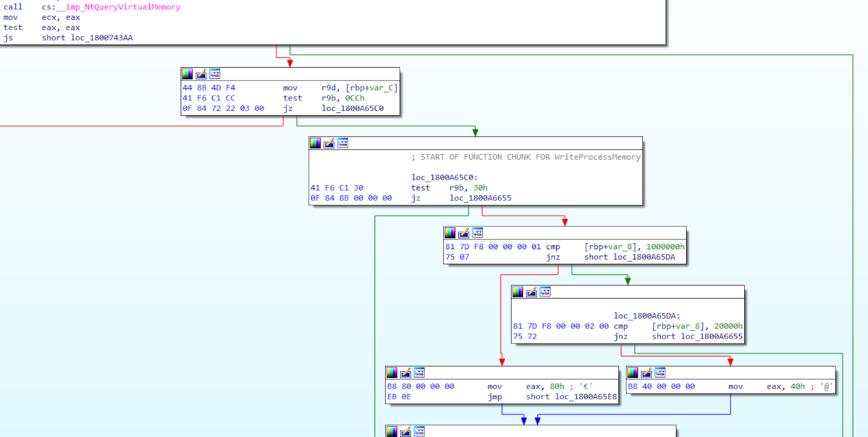Open color palette on the 'mov eax, 40h' node
The width and height of the screenshot is (868, 437).
coord(633,372)
